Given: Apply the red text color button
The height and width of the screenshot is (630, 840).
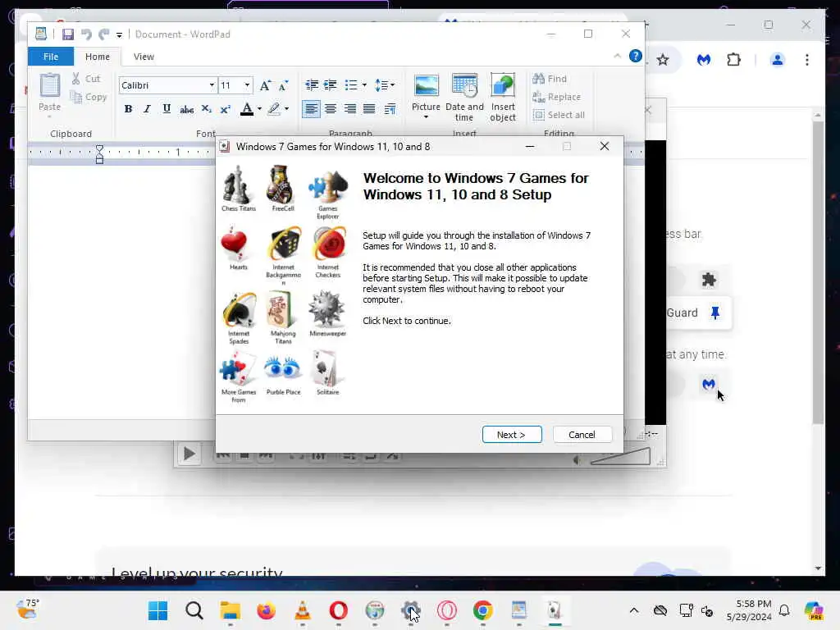Looking at the screenshot, I should (x=246, y=109).
